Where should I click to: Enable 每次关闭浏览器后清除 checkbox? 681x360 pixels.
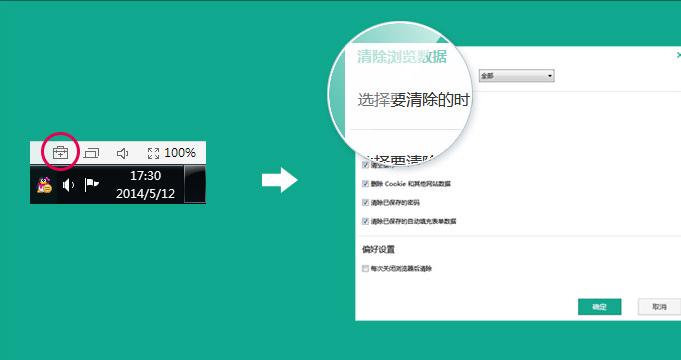tap(365, 268)
